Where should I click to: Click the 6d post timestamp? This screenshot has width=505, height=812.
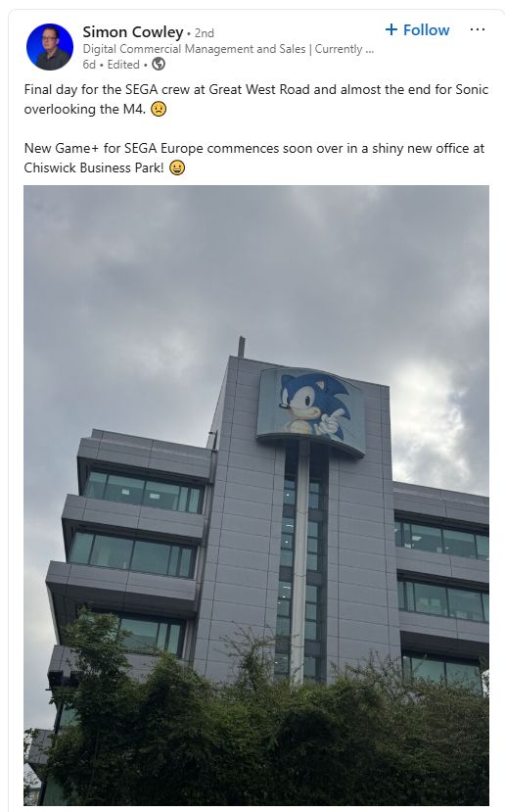click(89, 65)
